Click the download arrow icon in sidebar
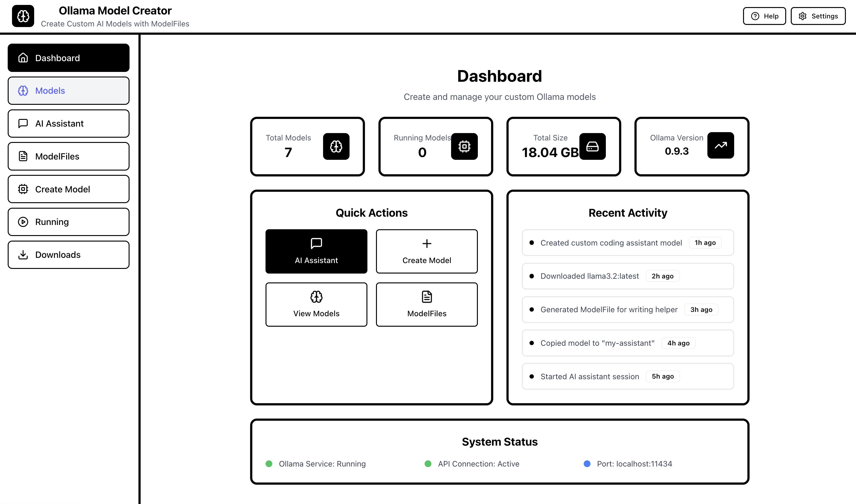856x504 pixels. click(23, 255)
